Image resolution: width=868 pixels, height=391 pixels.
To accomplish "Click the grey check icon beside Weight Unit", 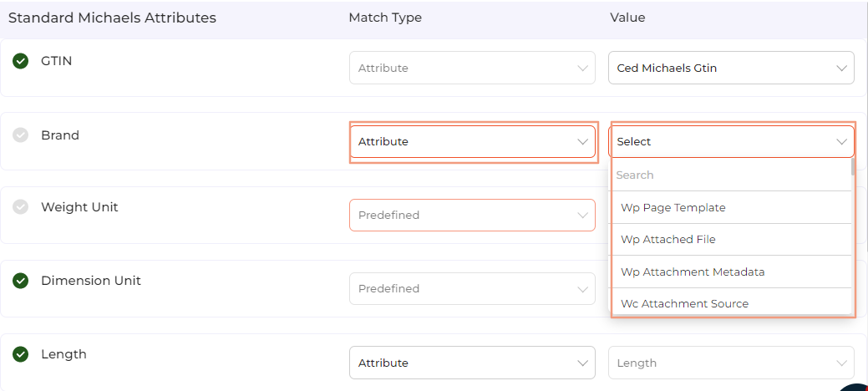I will tap(21, 207).
